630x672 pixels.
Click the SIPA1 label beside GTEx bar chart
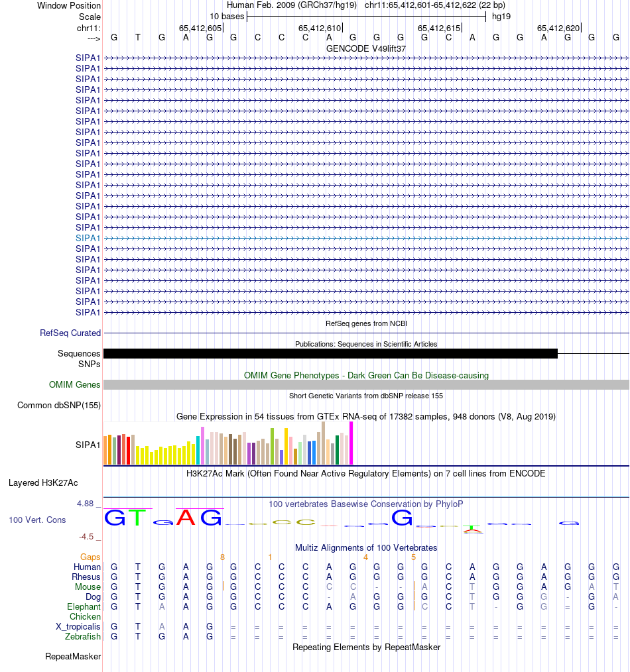pyautogui.click(x=88, y=445)
